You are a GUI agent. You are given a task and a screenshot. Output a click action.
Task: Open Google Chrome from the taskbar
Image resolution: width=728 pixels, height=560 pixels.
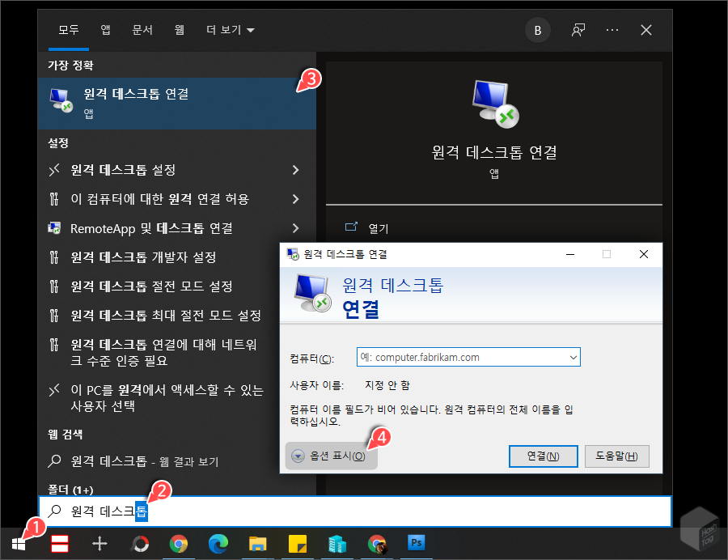tap(179, 544)
